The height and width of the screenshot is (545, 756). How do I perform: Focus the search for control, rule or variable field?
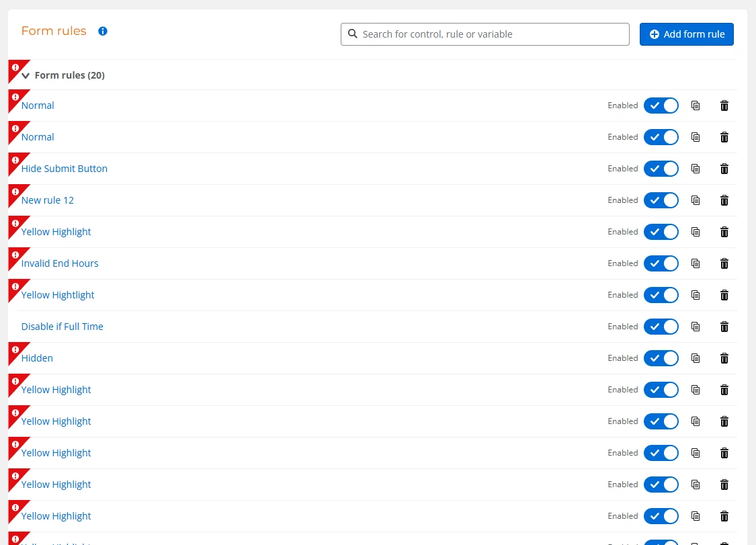[x=485, y=34]
